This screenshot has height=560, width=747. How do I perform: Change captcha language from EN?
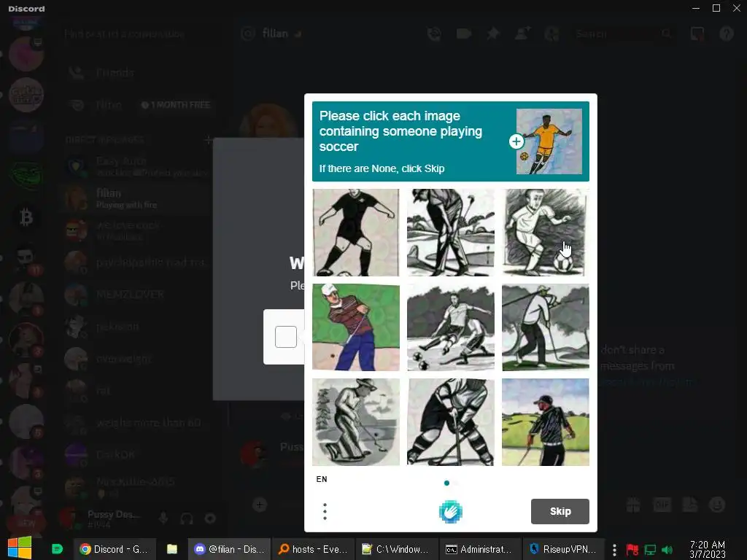click(322, 479)
